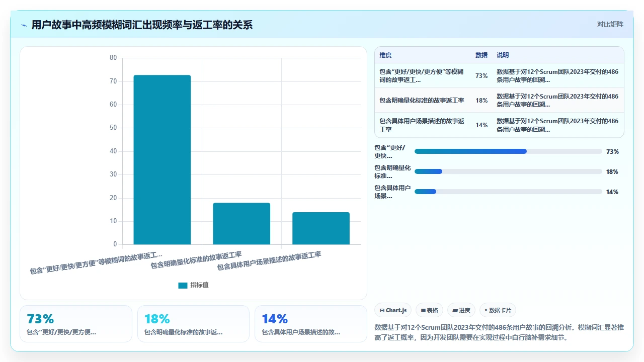This screenshot has width=644, height=362.
Task: Click the tallest bar at 73
Action: point(162,160)
